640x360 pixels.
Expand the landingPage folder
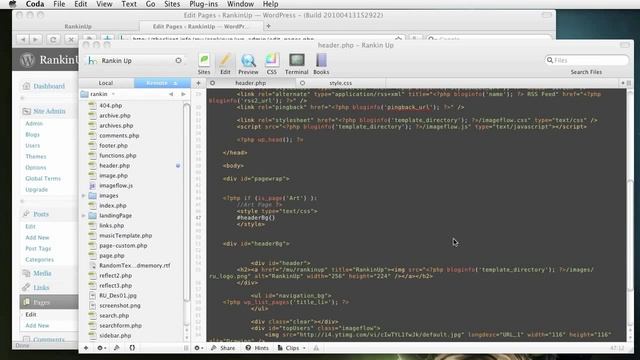pos(84,216)
